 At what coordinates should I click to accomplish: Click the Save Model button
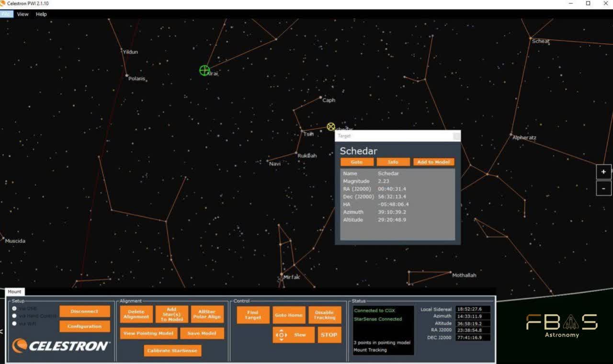202,333
